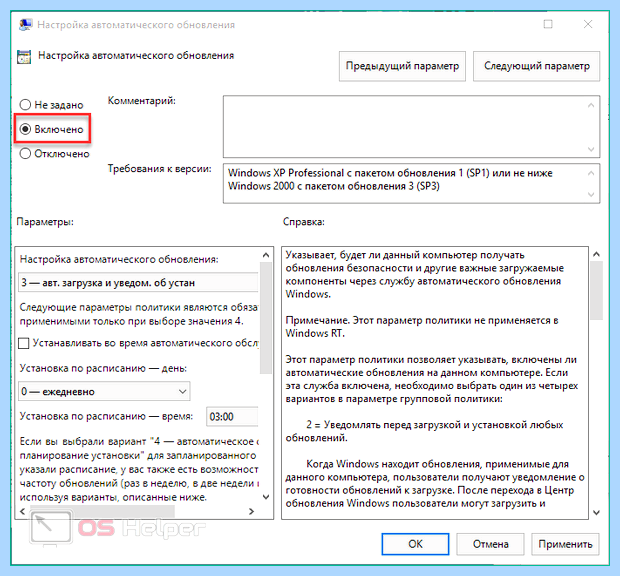Click version requirements scroll up arrow
The width and height of the screenshot is (620, 576).
pos(591,173)
